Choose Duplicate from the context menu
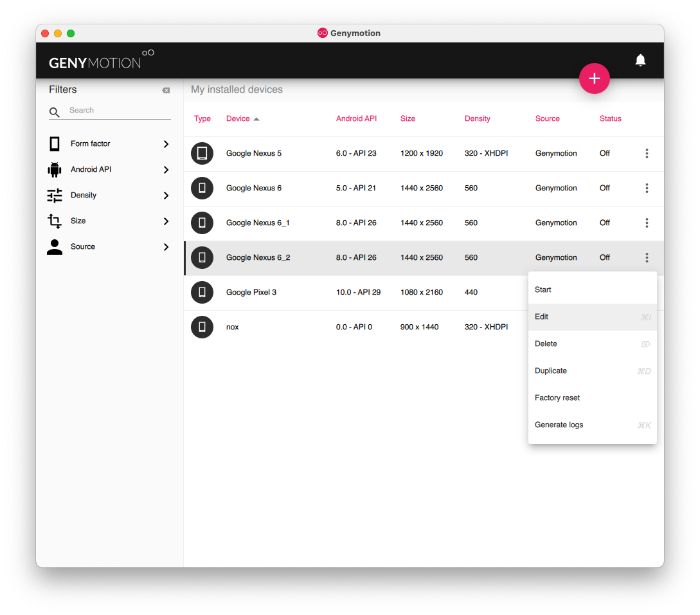This screenshot has height=615, width=700. point(593,371)
